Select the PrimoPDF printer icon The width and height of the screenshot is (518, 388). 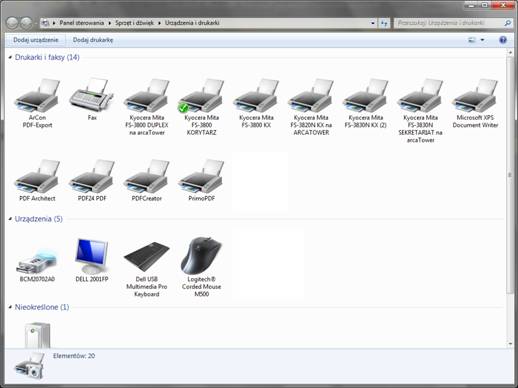click(201, 176)
